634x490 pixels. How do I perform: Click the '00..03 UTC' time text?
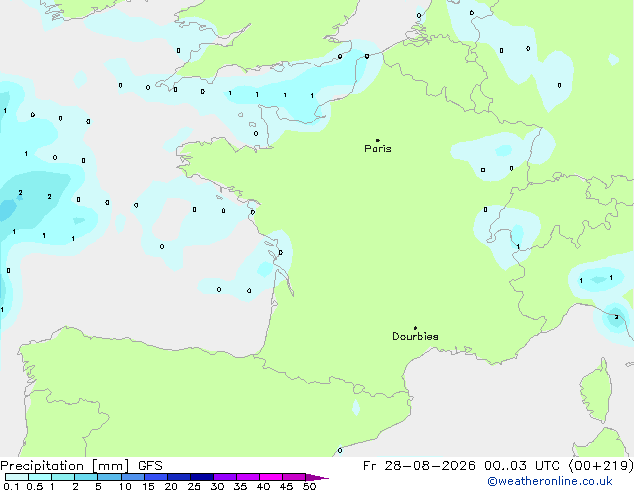point(522,466)
